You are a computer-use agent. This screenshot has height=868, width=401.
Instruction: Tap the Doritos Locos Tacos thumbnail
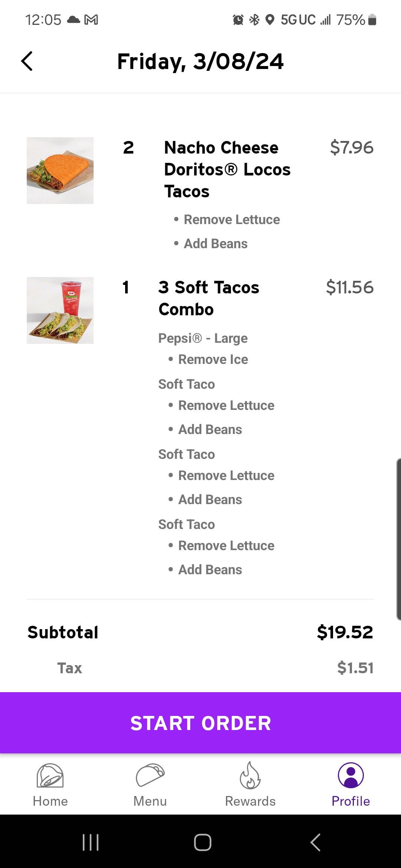click(60, 171)
